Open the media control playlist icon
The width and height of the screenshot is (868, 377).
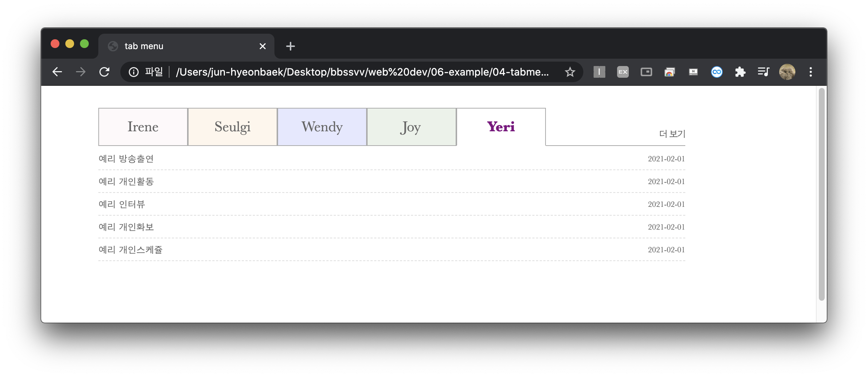[763, 72]
